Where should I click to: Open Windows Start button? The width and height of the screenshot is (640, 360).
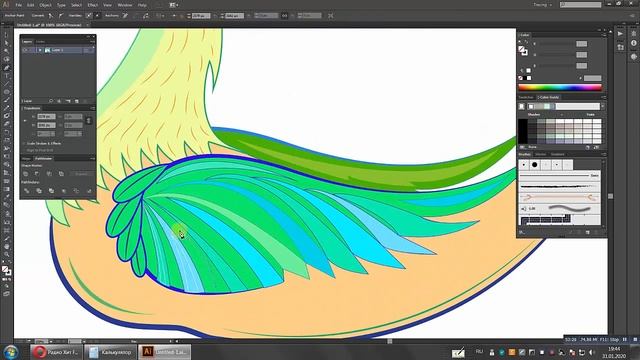click(11, 352)
